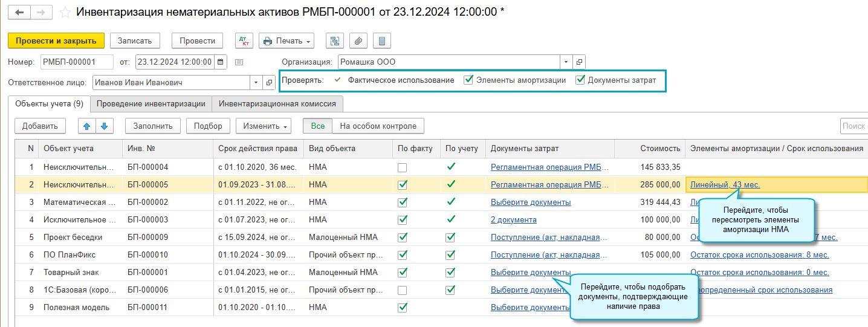
Task: Check По факту for row 1
Action: (402, 167)
